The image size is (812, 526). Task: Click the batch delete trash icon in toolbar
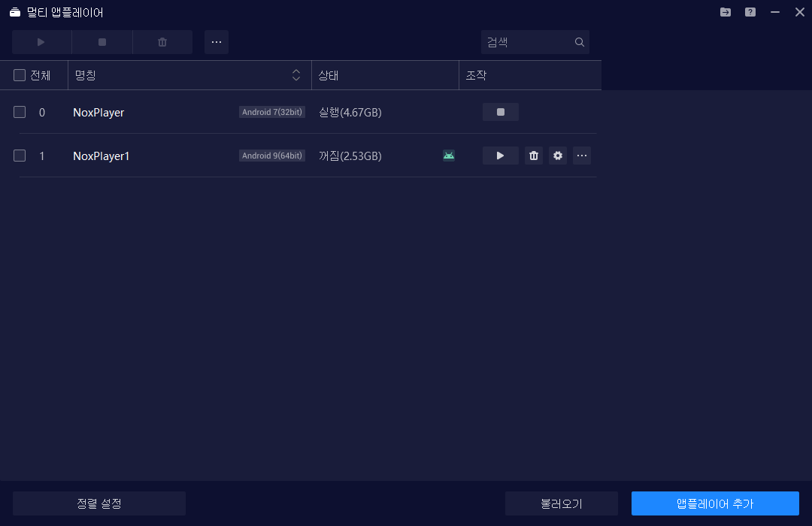[x=162, y=42]
